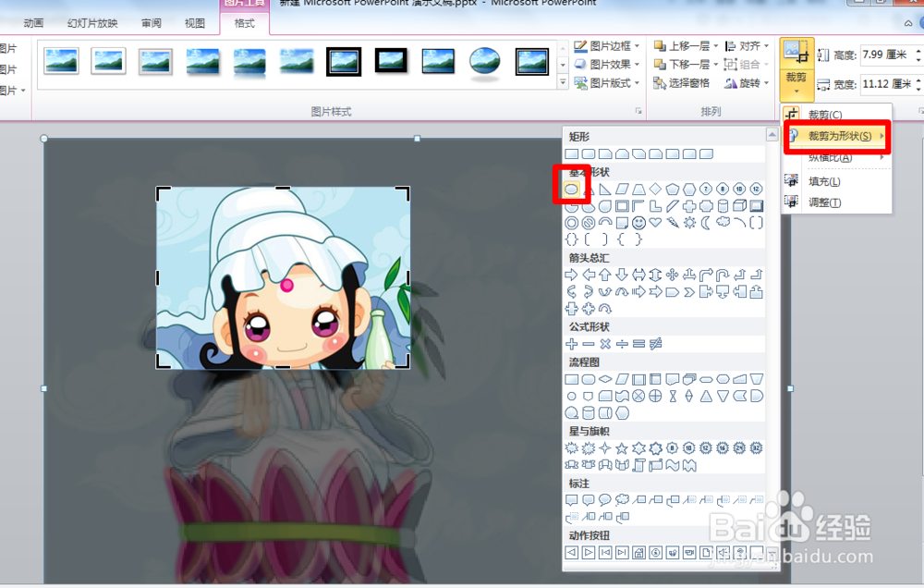Open the 选择窗格 selection pane
This screenshot has height=588, width=924.
[x=682, y=83]
